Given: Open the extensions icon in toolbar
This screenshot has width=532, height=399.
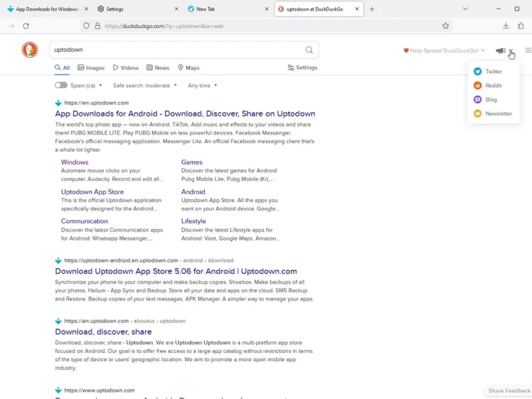Looking at the screenshot, I should tap(521, 26).
